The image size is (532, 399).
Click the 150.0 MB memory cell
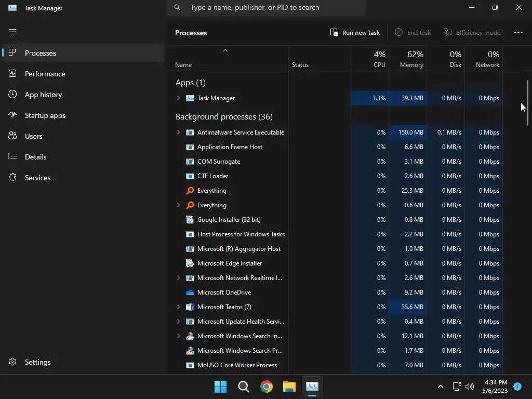(x=408, y=132)
